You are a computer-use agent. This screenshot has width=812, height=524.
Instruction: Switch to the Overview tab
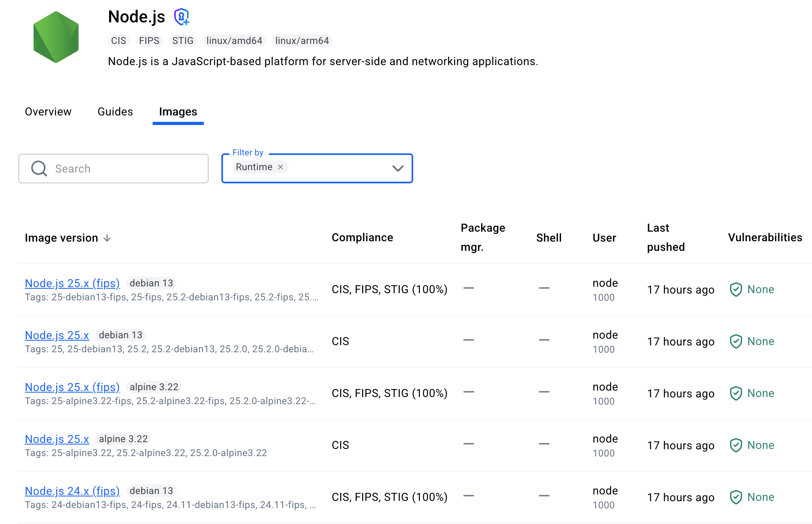click(x=48, y=112)
